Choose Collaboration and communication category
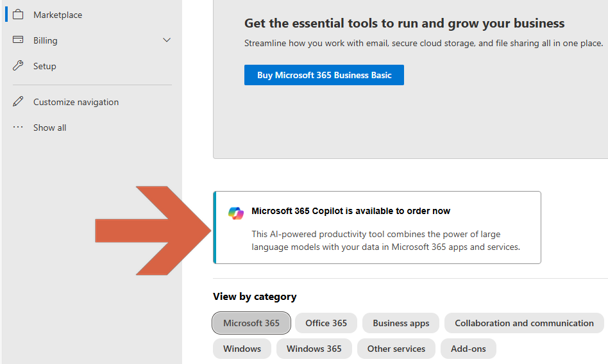 tap(524, 323)
